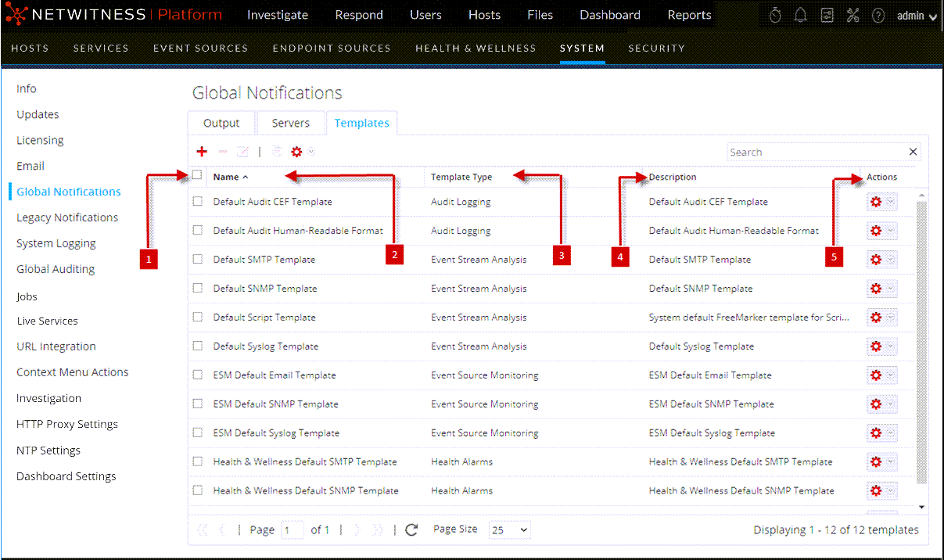Click the help question mark icon
The height and width of the screenshot is (560, 944).
(x=878, y=16)
